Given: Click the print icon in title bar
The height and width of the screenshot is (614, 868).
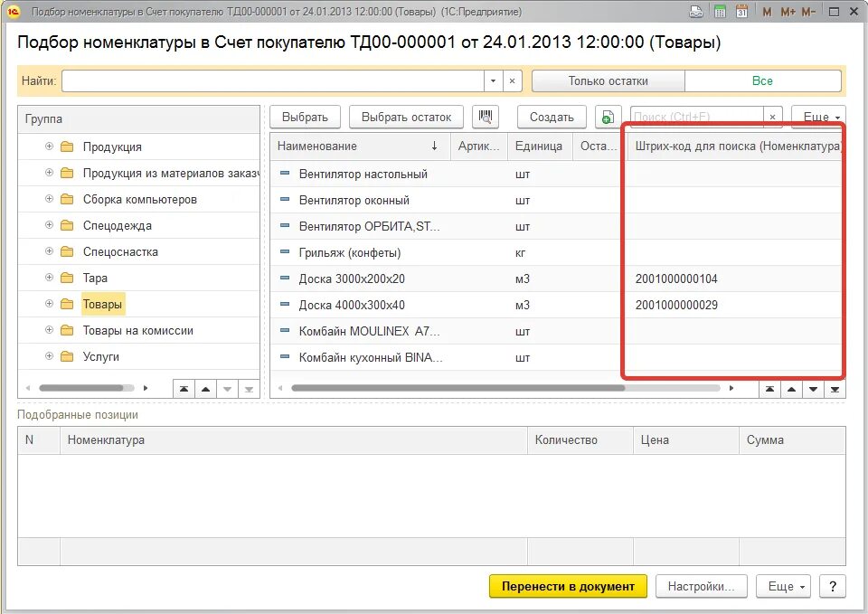Looking at the screenshot, I should coord(696,11).
